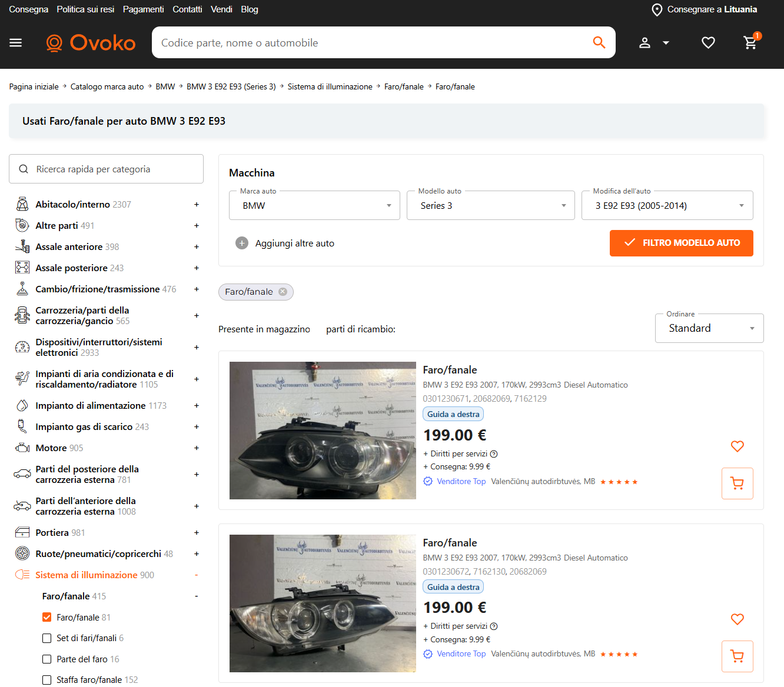Add first 199.00 € headlight to favorites
This screenshot has height=687, width=784.
738,446
